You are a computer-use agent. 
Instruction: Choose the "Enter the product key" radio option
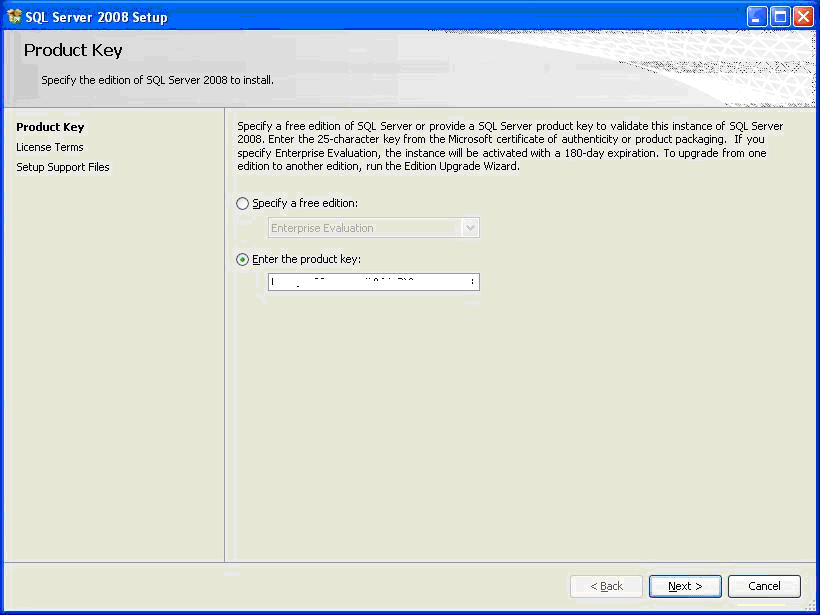click(243, 260)
